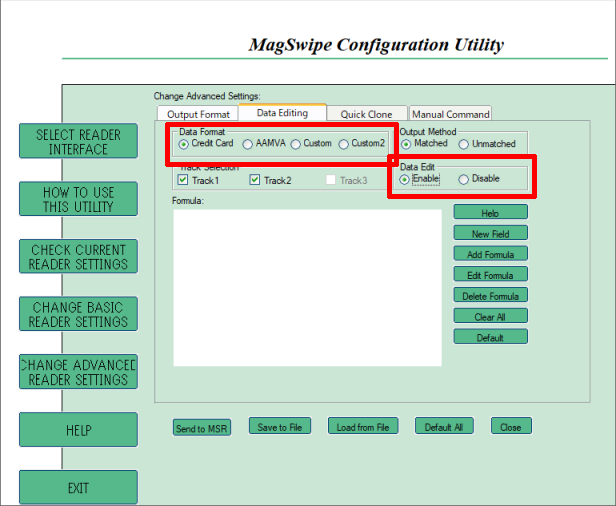Select Unmatched output method

pos(464,144)
